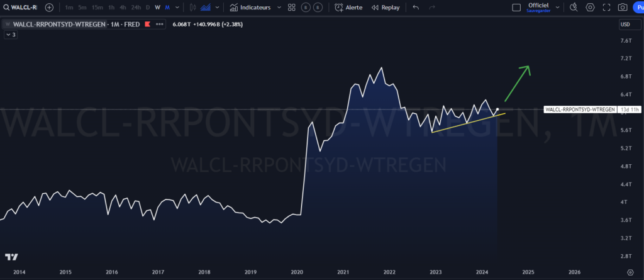This screenshot has height=280, width=644.
Task: Expand the Indicateurs favorites dropdown arrow
Action: point(279,8)
